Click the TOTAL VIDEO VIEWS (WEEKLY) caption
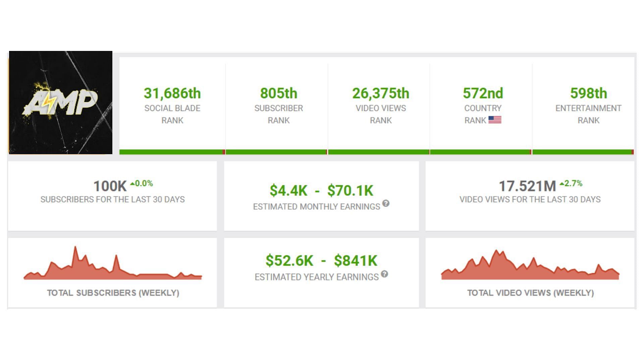Screen dimensions: 644x362 point(531,293)
